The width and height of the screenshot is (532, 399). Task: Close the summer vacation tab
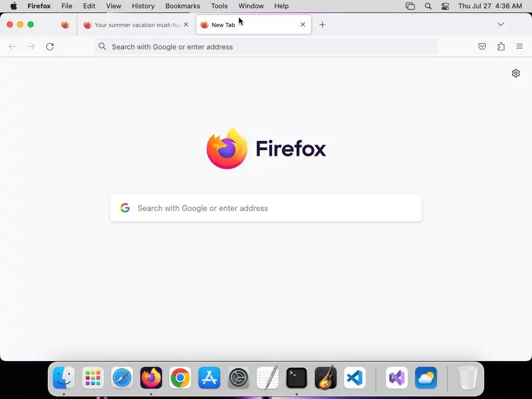tap(186, 24)
